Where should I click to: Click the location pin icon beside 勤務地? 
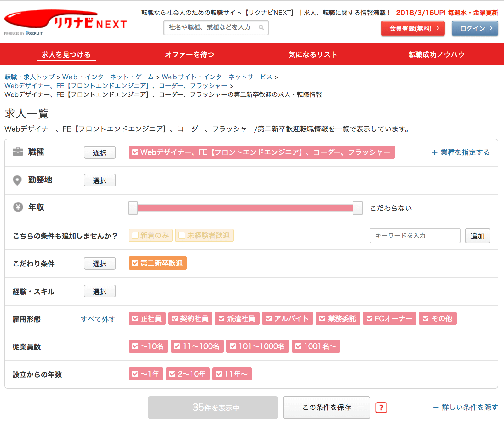[17, 180]
